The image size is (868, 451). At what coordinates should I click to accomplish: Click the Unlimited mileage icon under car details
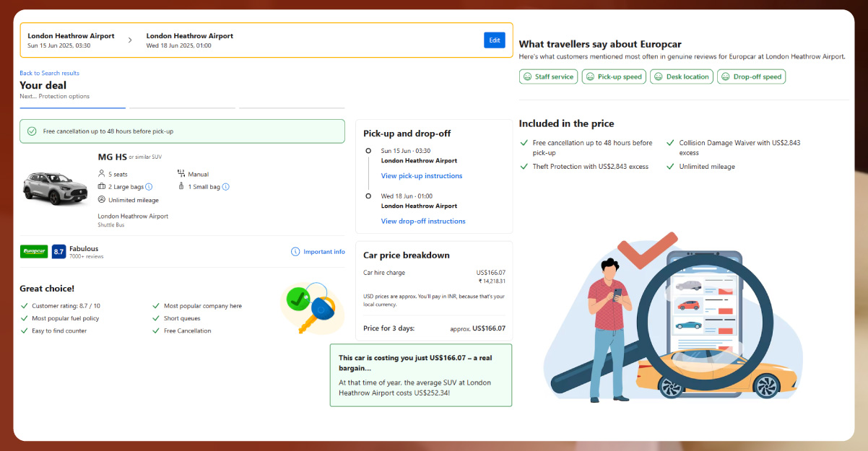point(102,200)
